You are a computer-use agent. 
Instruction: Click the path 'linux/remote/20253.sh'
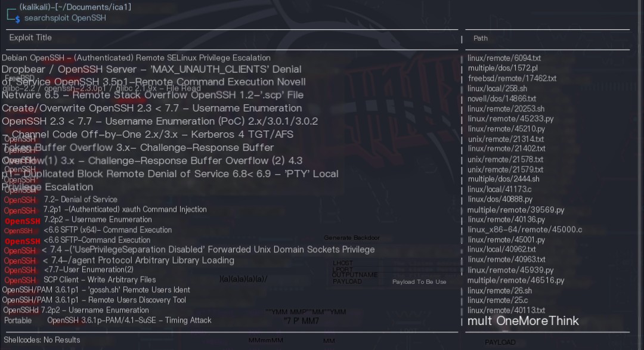coord(506,109)
